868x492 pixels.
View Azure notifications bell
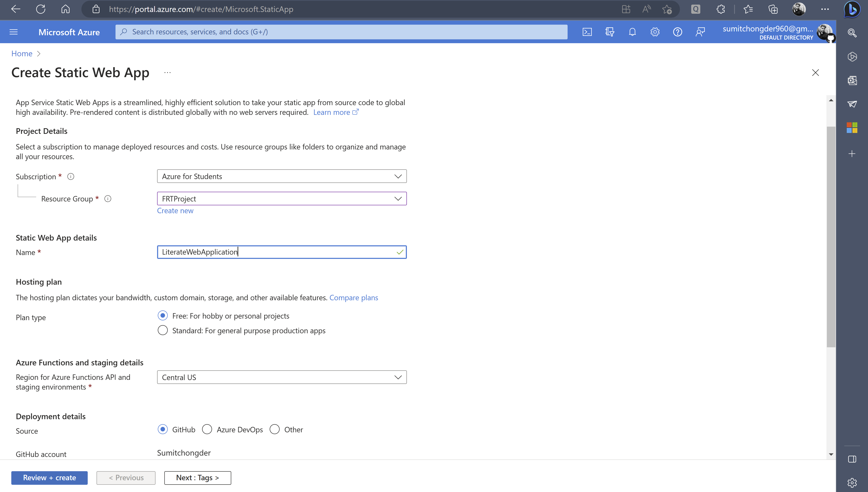pyautogui.click(x=632, y=31)
